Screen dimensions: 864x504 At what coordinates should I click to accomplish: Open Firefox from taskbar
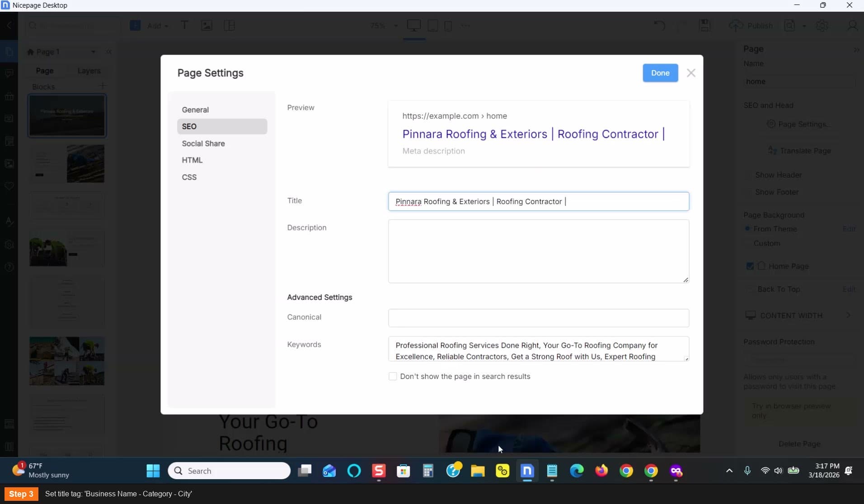tap(601, 471)
